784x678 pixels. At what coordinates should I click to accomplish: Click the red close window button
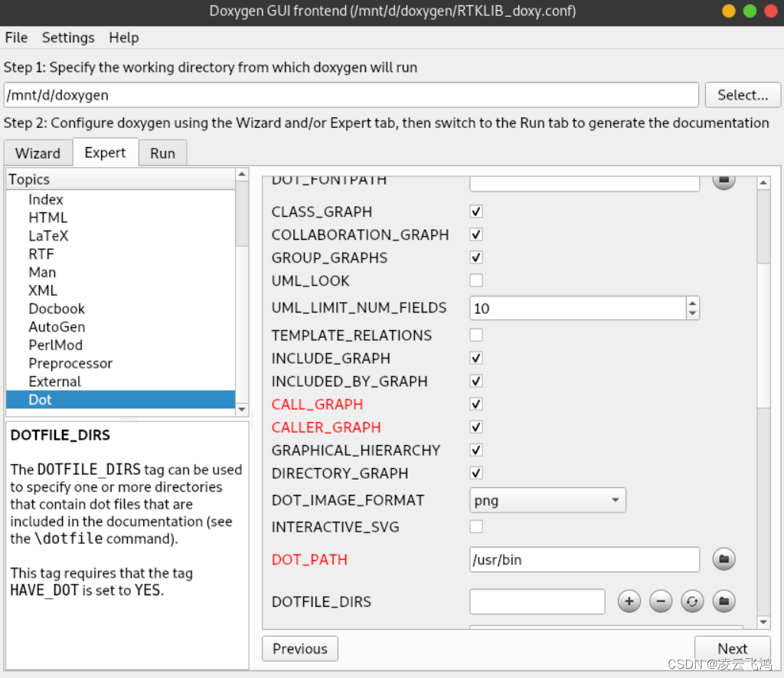click(x=770, y=11)
